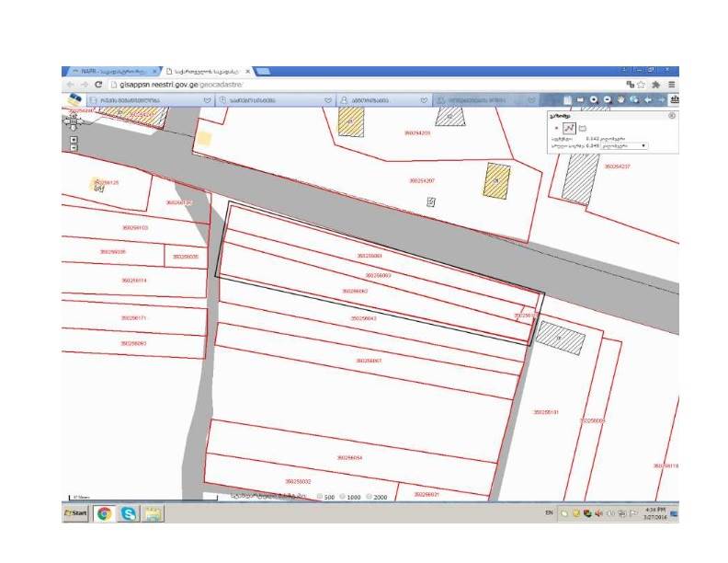The image size is (728, 563).
Task: Go to next map extent arrow
Action: 661,100
